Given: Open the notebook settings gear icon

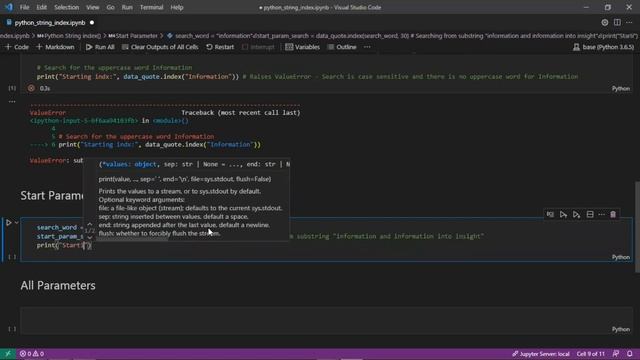Looking at the screenshot, I should 604,23.
